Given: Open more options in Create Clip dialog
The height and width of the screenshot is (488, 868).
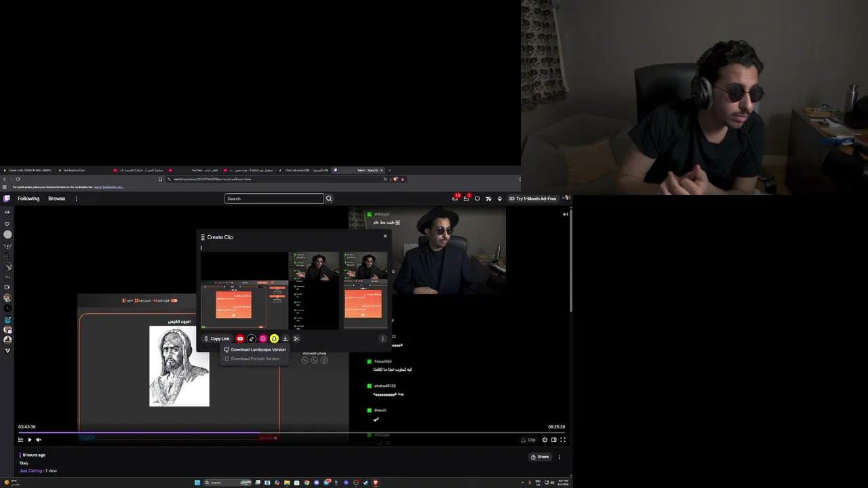Looking at the screenshot, I should pyautogui.click(x=382, y=339).
